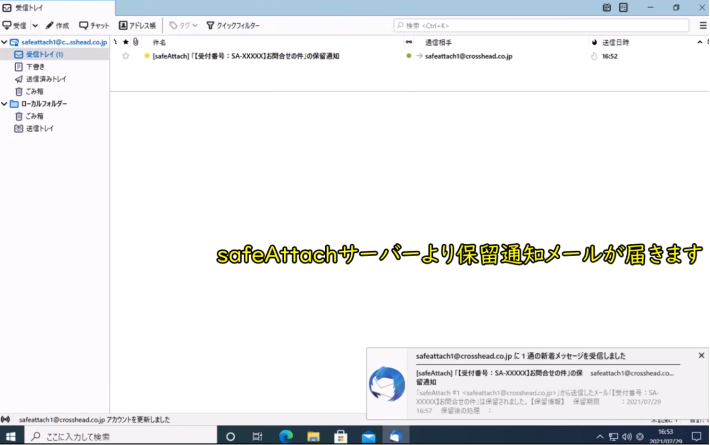Show hidden system tray icons
The image size is (710, 445).
click(x=600, y=436)
